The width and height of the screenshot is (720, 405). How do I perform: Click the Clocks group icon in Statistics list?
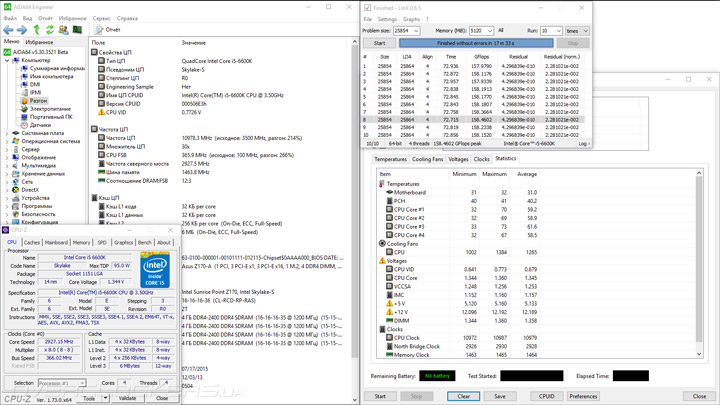pyautogui.click(x=382, y=329)
